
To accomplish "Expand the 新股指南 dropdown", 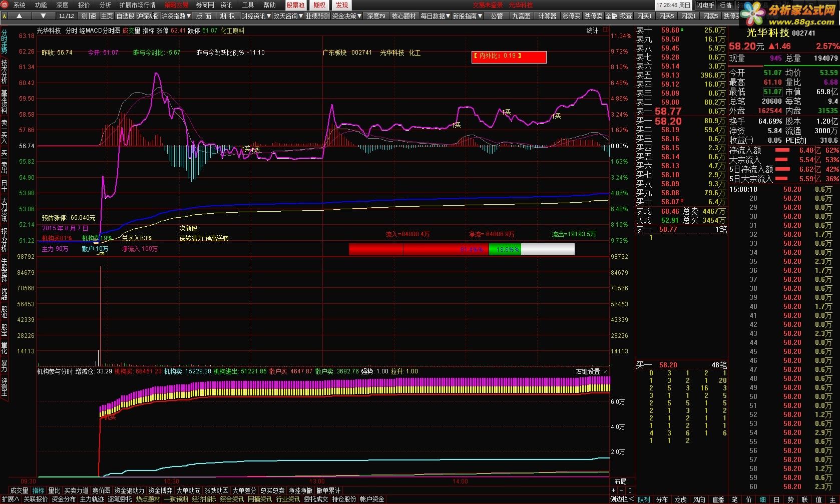I will pos(468,16).
